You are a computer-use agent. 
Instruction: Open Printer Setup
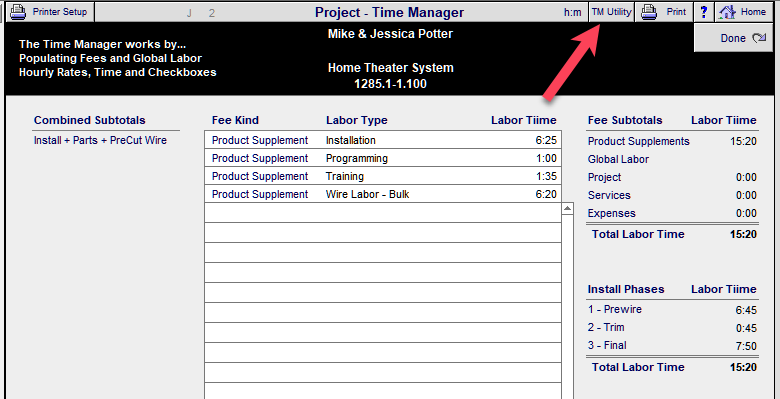coord(50,11)
